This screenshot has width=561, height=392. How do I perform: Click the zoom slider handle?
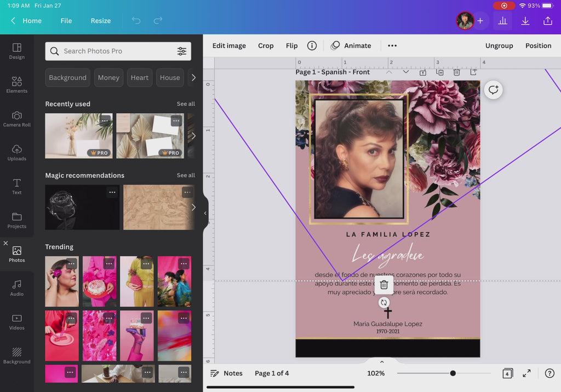pyautogui.click(x=453, y=373)
